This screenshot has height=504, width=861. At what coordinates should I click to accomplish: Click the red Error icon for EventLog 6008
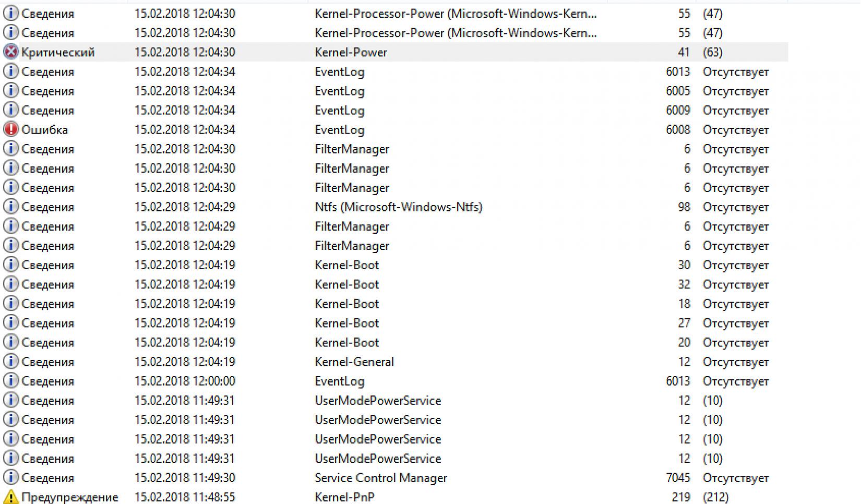[10, 129]
